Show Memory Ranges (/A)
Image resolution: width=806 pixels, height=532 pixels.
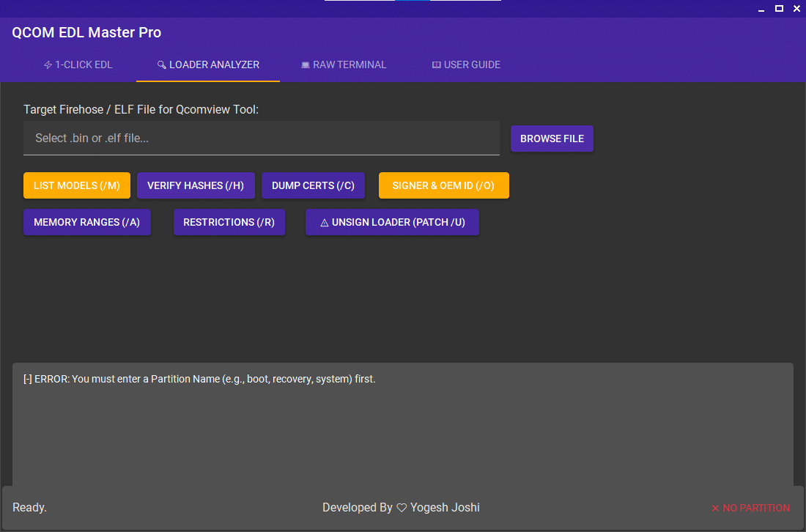click(x=86, y=222)
